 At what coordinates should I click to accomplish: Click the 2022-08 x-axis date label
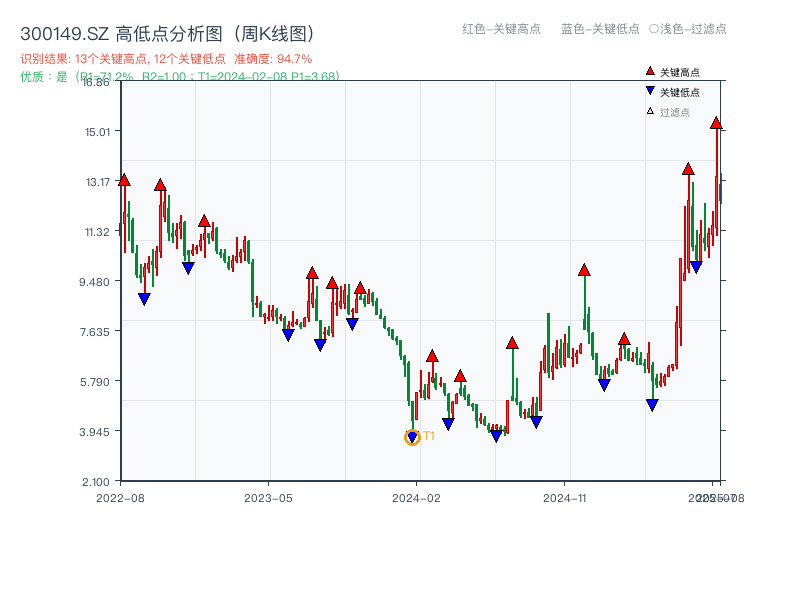[x=120, y=498]
